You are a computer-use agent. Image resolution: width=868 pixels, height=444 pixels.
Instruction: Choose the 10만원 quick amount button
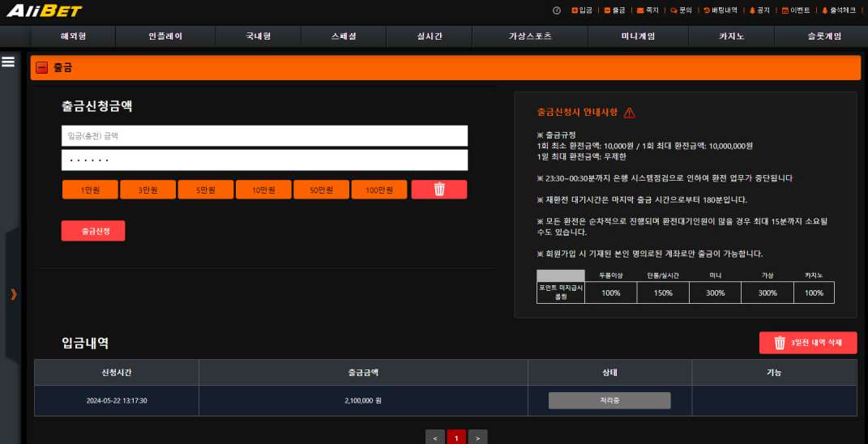click(x=263, y=190)
